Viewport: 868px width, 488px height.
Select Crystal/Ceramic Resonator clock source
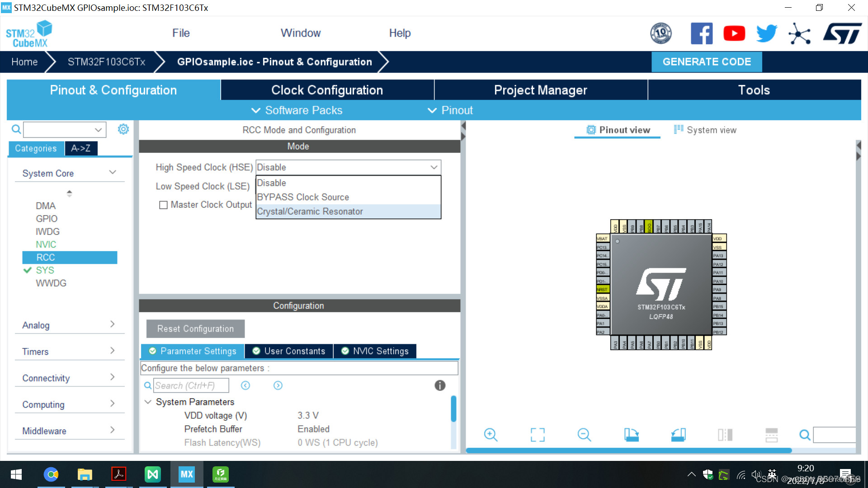point(310,211)
